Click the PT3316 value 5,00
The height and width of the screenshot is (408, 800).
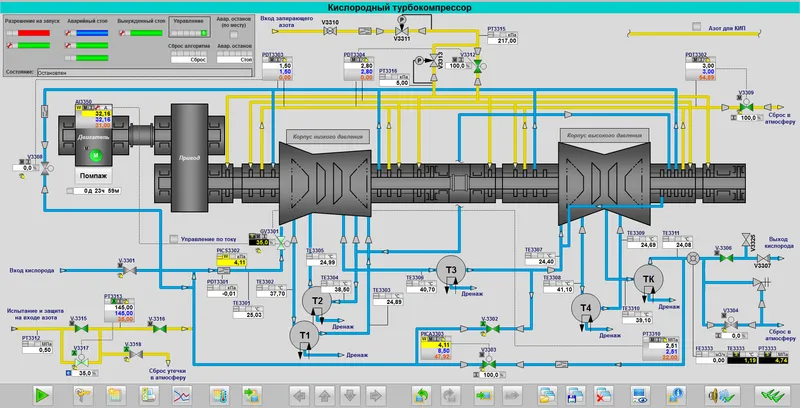click(394, 83)
